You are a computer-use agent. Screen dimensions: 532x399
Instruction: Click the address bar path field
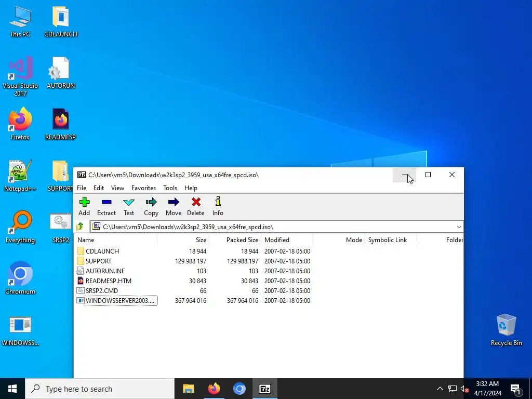coord(273,227)
